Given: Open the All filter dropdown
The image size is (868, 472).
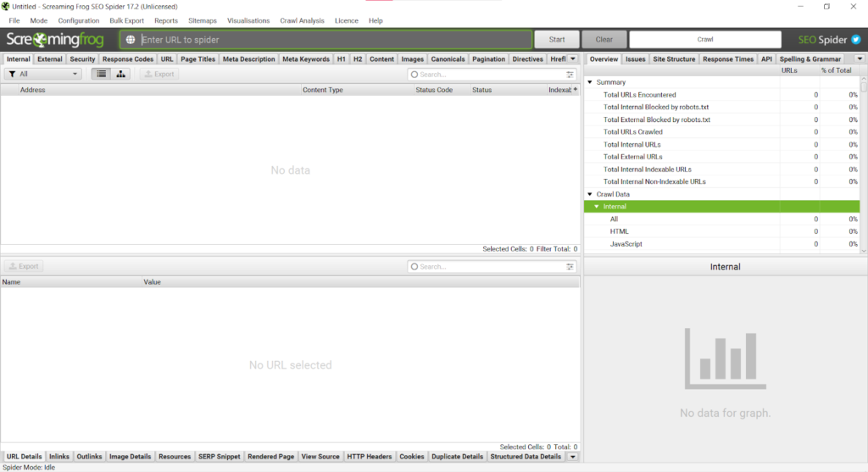Looking at the screenshot, I should coord(43,74).
